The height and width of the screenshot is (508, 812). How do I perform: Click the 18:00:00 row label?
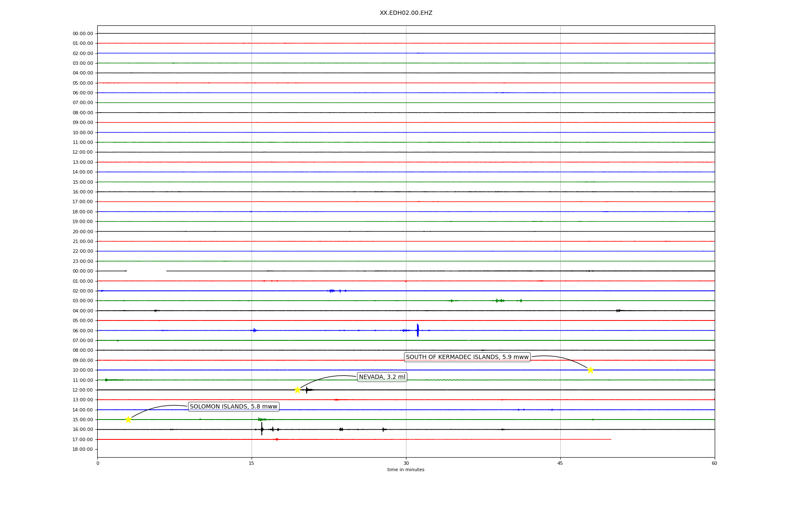[x=82, y=450]
